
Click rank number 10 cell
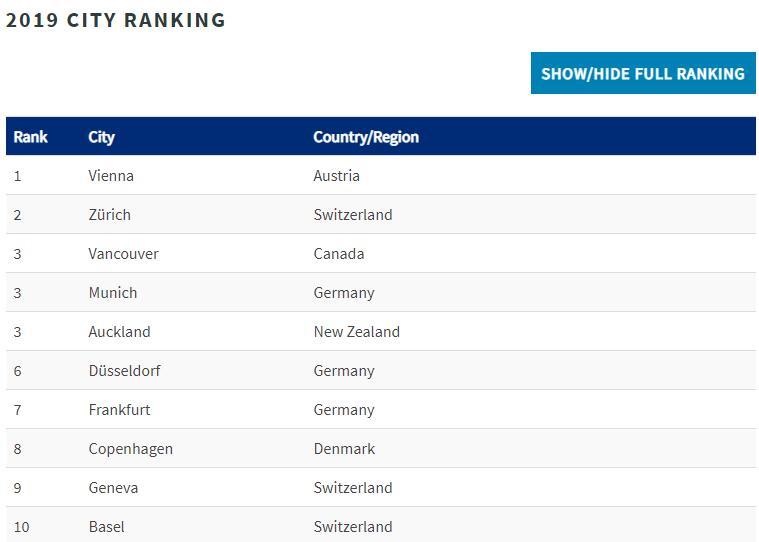[x=22, y=527]
